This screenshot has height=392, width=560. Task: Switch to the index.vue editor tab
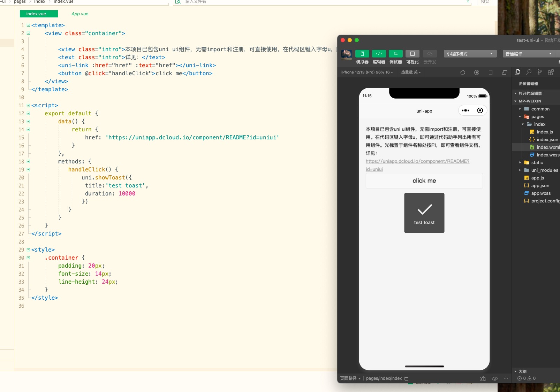[39, 14]
